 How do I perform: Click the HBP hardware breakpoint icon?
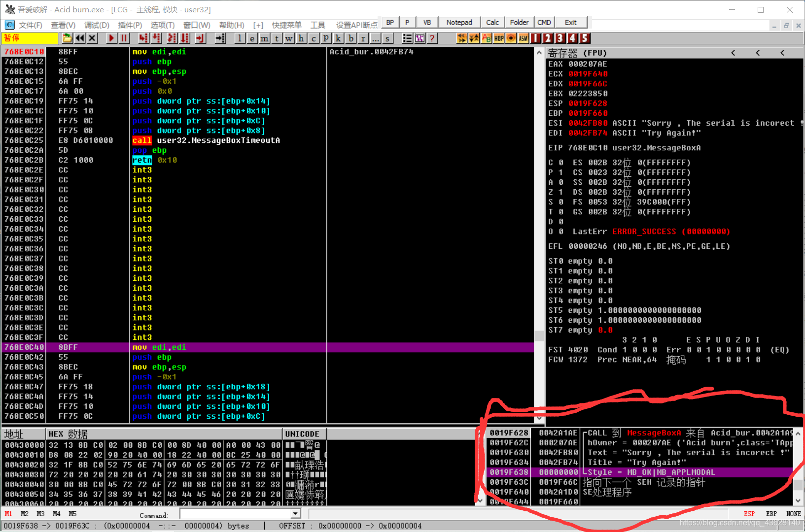pyautogui.click(x=499, y=38)
